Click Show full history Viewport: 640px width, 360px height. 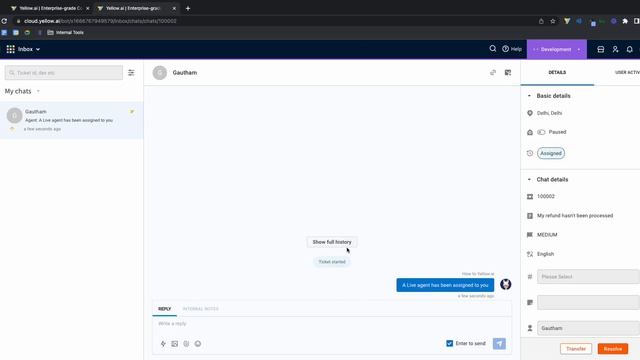[332, 242]
